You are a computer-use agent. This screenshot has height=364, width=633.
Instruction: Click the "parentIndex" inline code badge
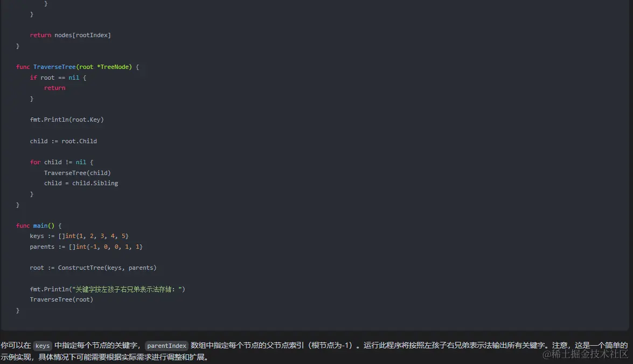click(x=166, y=346)
